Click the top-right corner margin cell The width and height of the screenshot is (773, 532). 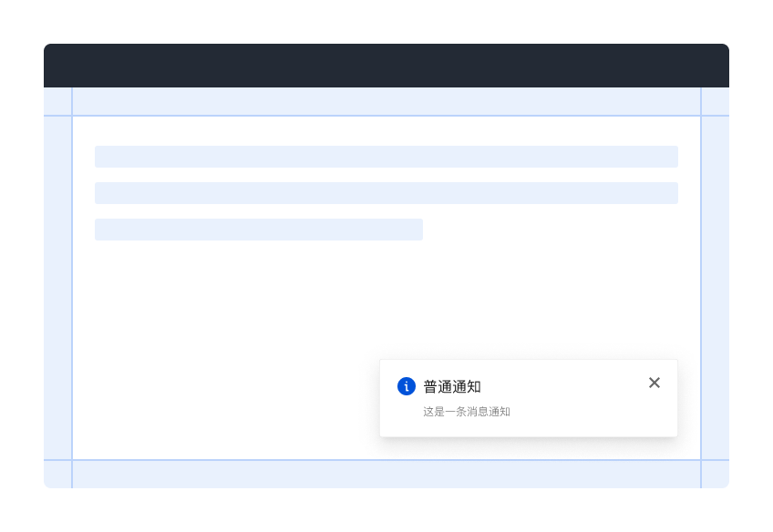tap(716, 101)
